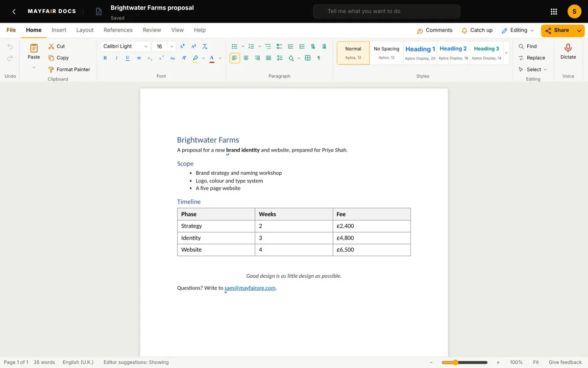The height and width of the screenshot is (368, 588).
Task: Clear all text formatting
Action: [x=205, y=46]
